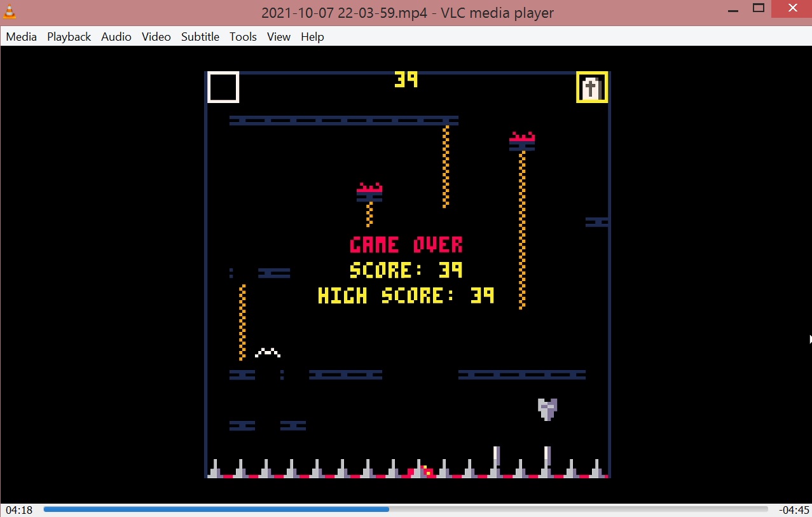
Task: Click the red GAME OVER text
Action: (406, 245)
